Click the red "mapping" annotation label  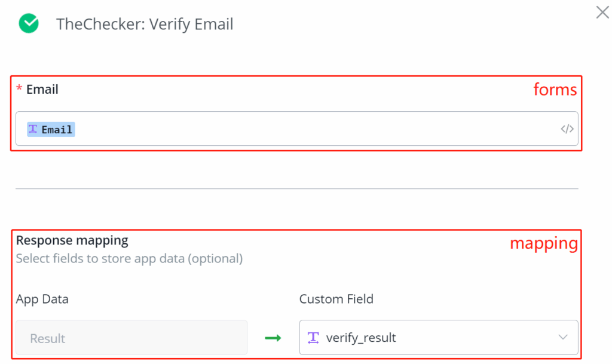click(x=543, y=244)
